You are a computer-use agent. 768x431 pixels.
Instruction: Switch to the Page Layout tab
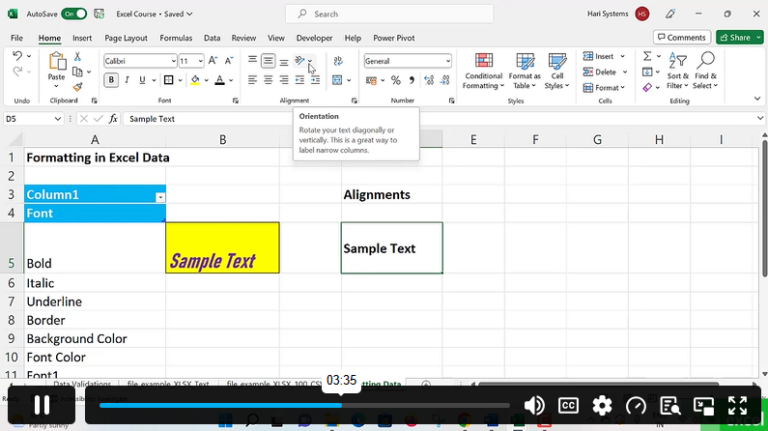click(126, 38)
